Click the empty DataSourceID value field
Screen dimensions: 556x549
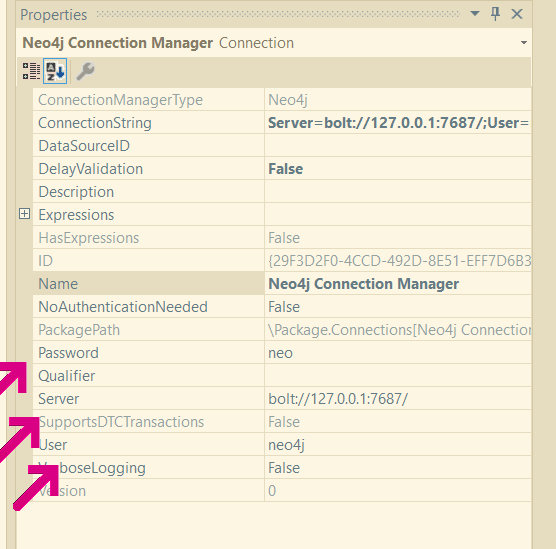coord(398,146)
